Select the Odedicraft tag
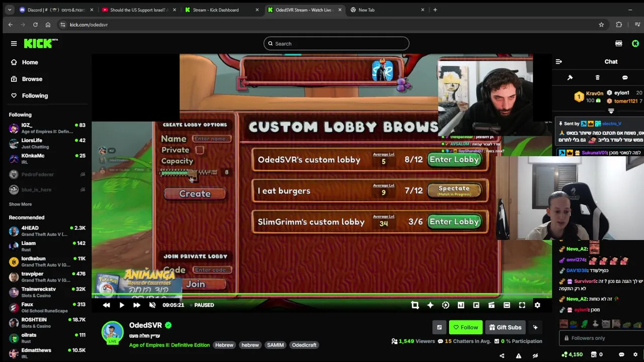Image resolution: width=644 pixels, height=362 pixels. [x=304, y=345]
